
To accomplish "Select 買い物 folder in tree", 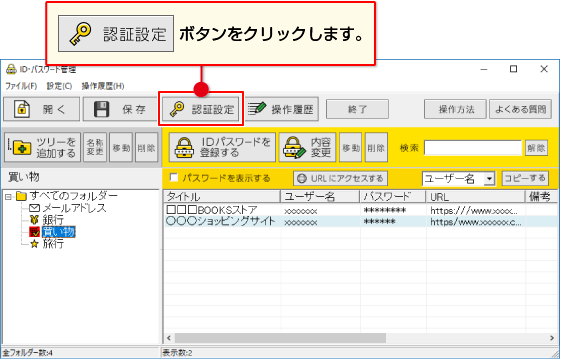I will [59, 232].
